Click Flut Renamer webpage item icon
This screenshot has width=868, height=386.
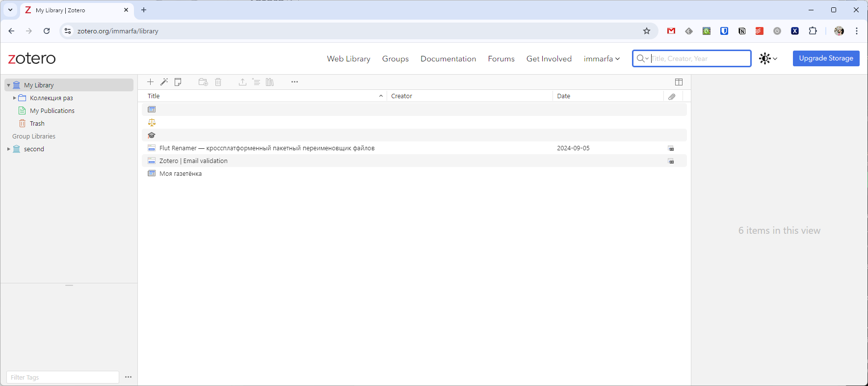coord(152,148)
